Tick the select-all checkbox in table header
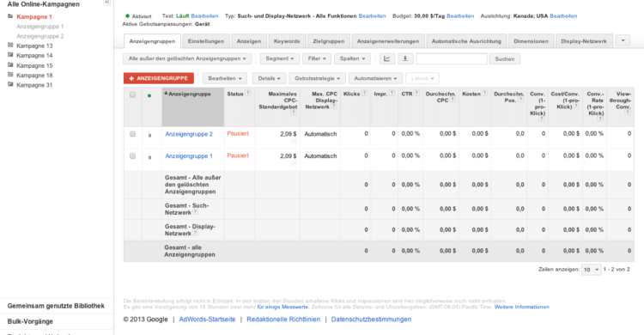This screenshot has height=335, width=644. coord(132,95)
